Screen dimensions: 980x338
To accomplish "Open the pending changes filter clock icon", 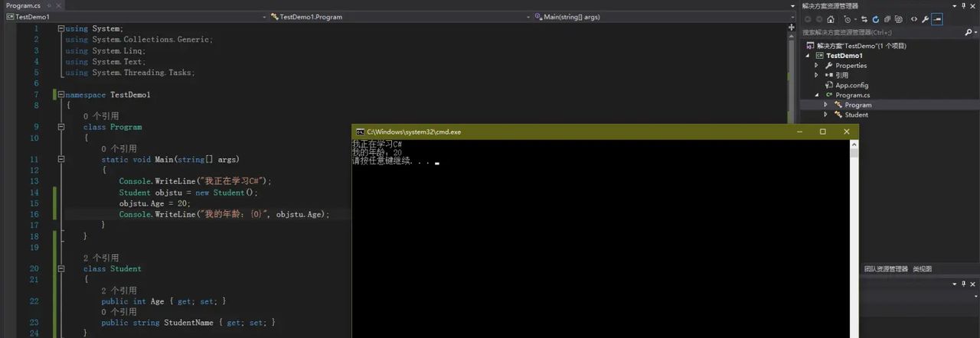I will [x=848, y=19].
